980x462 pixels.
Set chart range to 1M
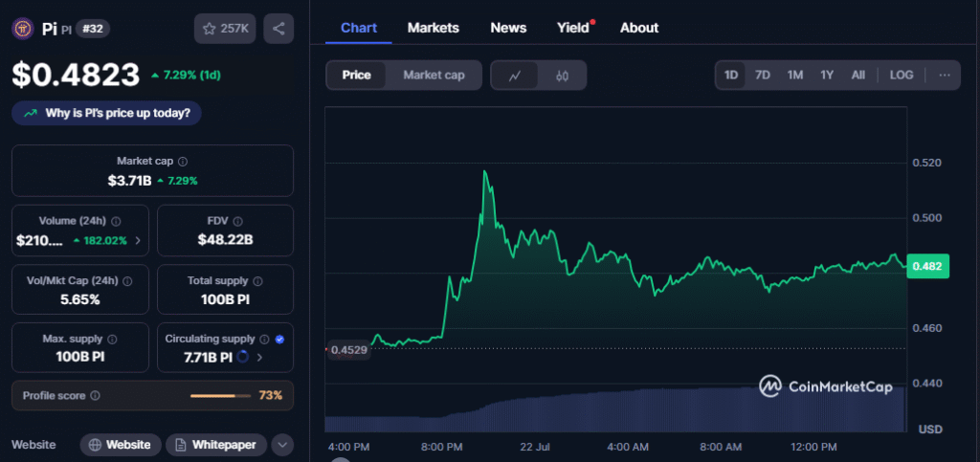(795, 75)
